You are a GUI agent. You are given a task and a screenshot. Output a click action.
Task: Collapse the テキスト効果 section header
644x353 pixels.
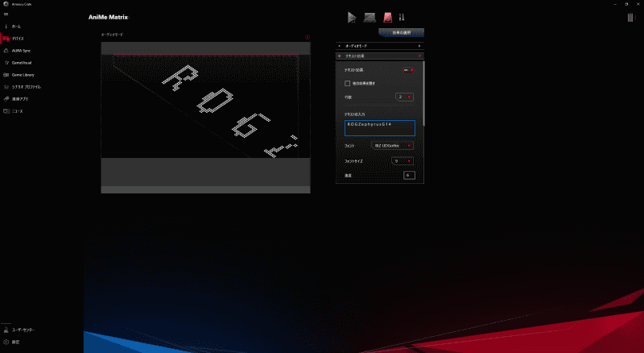click(379, 56)
